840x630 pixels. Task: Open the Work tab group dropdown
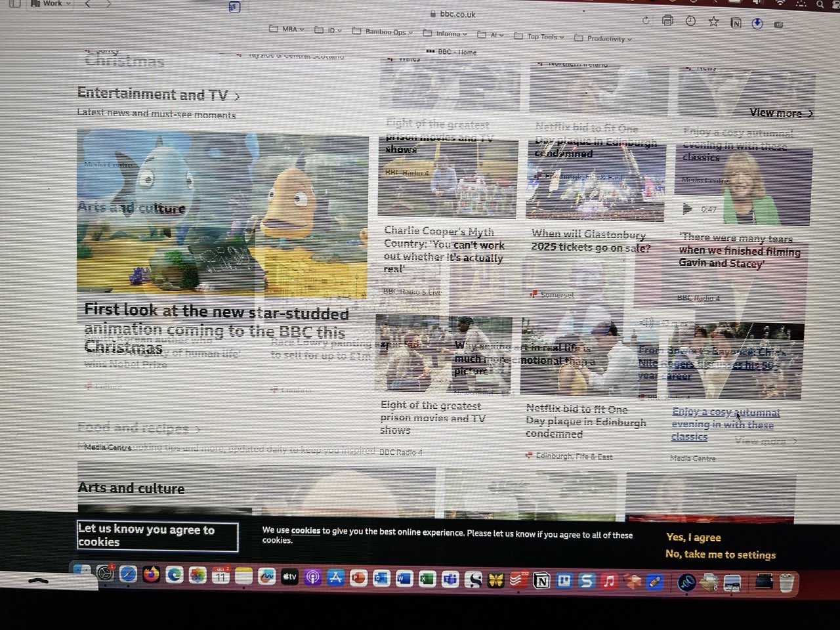click(51, 3)
